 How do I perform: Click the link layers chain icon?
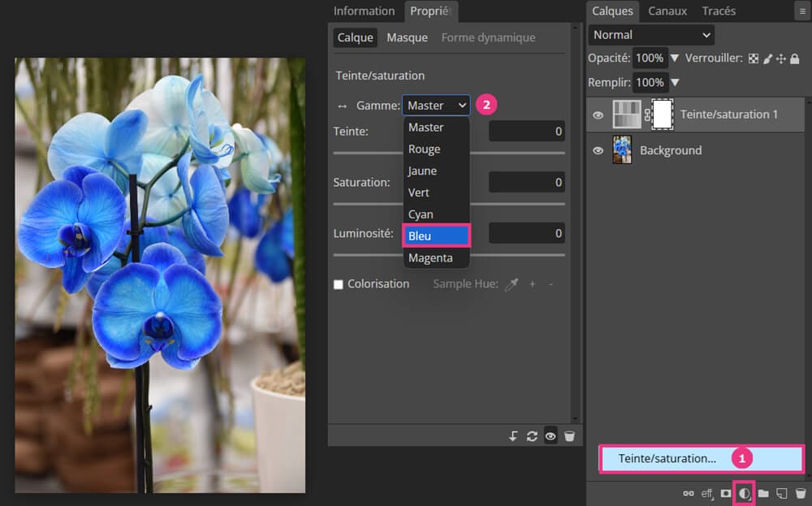click(x=689, y=493)
